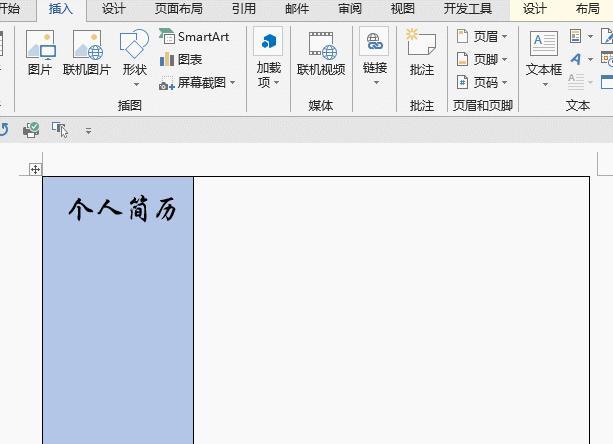
Task: Click the object insert icon
Action: [607, 82]
